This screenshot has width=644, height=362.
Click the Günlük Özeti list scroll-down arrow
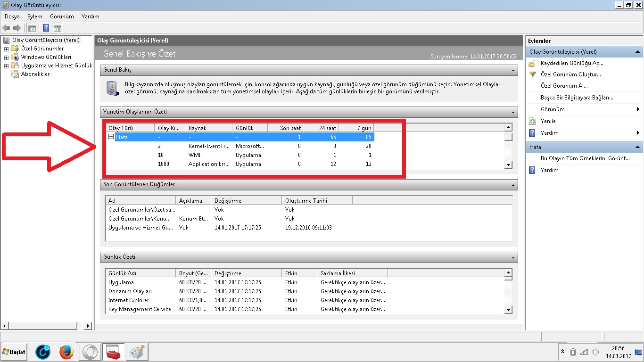point(508,310)
